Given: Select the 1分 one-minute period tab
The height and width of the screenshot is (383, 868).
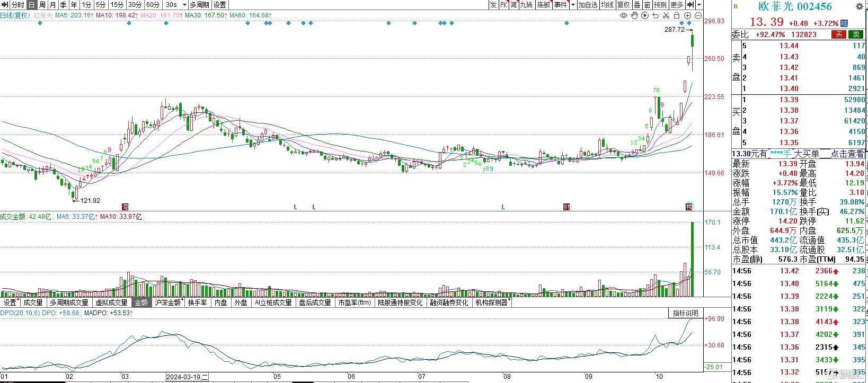Looking at the screenshot, I should click(86, 5).
